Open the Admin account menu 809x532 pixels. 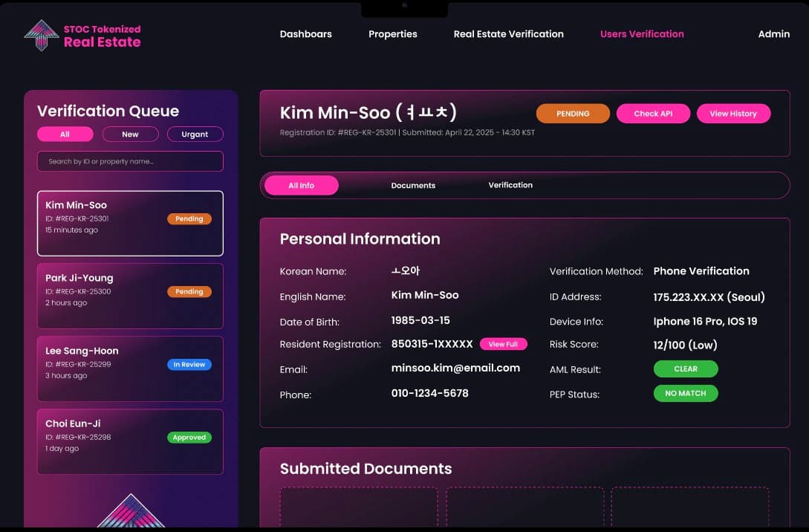[773, 34]
